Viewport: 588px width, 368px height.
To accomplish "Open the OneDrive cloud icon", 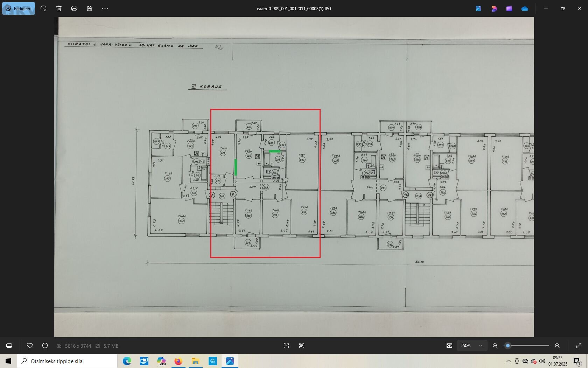I will pos(525,8).
